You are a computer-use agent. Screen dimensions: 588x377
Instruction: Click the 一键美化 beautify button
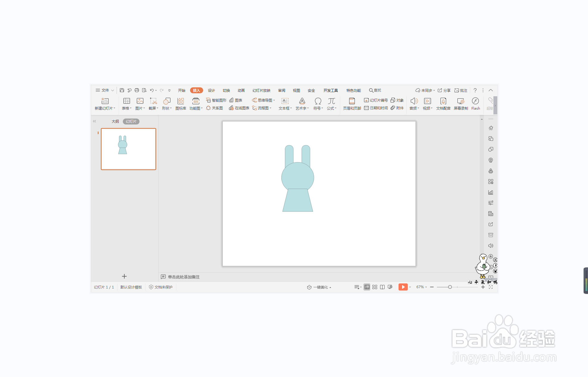319,287
